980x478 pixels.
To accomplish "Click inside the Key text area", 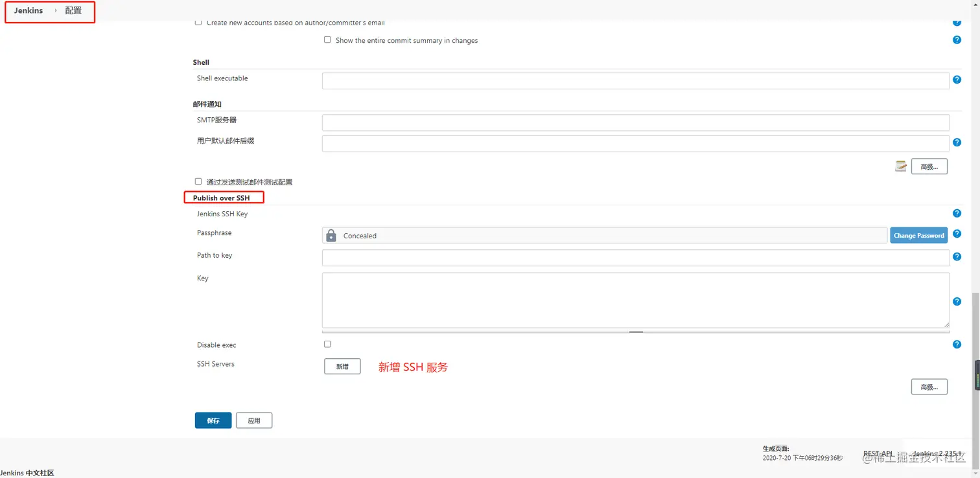I will click(636, 300).
